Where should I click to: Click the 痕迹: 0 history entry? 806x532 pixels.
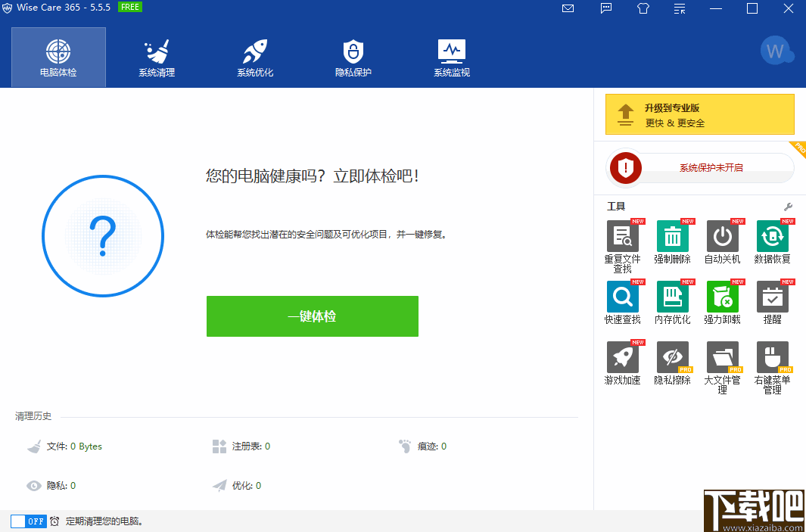(422, 446)
